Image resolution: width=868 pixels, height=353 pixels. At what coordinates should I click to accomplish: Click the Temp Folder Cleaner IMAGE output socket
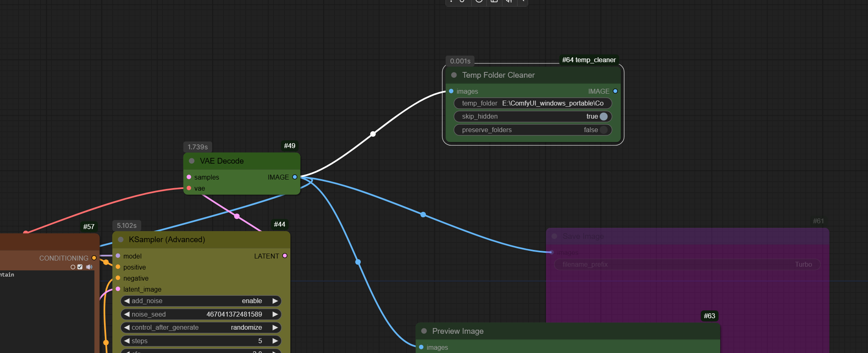tap(615, 91)
